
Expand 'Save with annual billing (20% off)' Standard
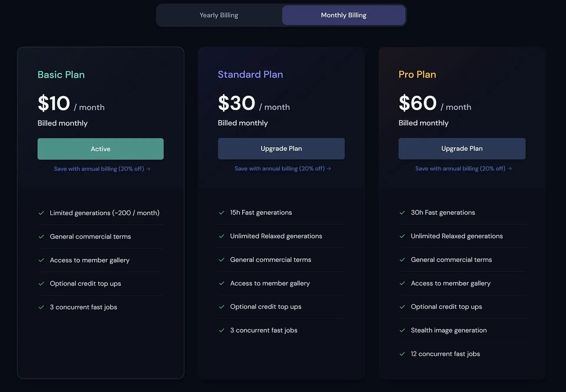point(281,169)
